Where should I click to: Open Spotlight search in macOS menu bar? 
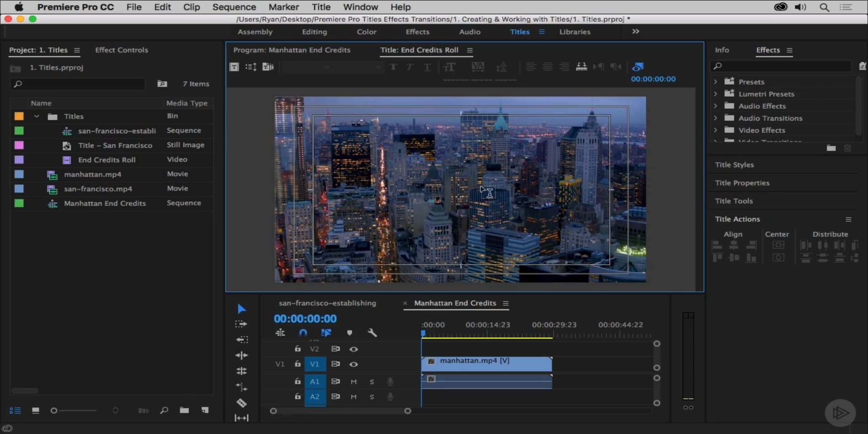click(x=825, y=7)
